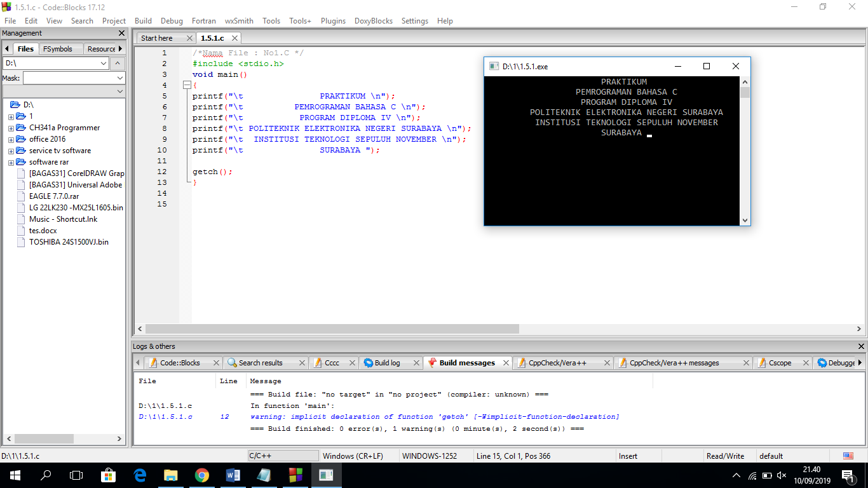Switch to the Start here tab

[157, 38]
